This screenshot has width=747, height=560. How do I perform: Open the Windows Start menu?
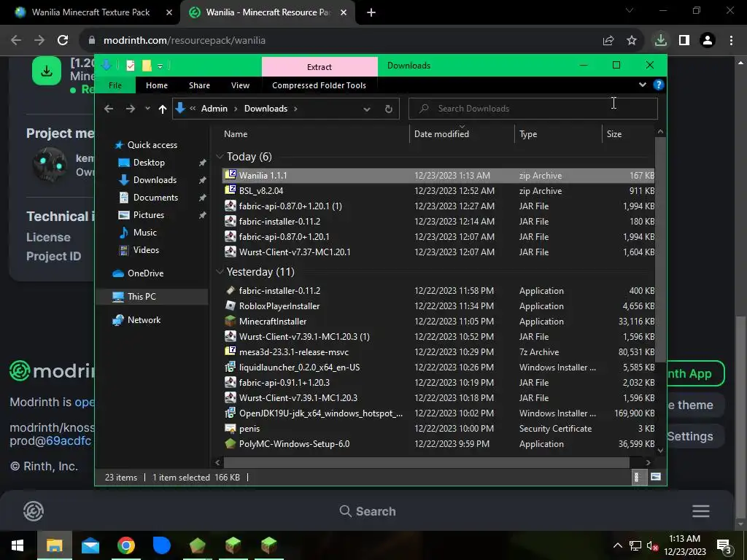(x=18, y=545)
